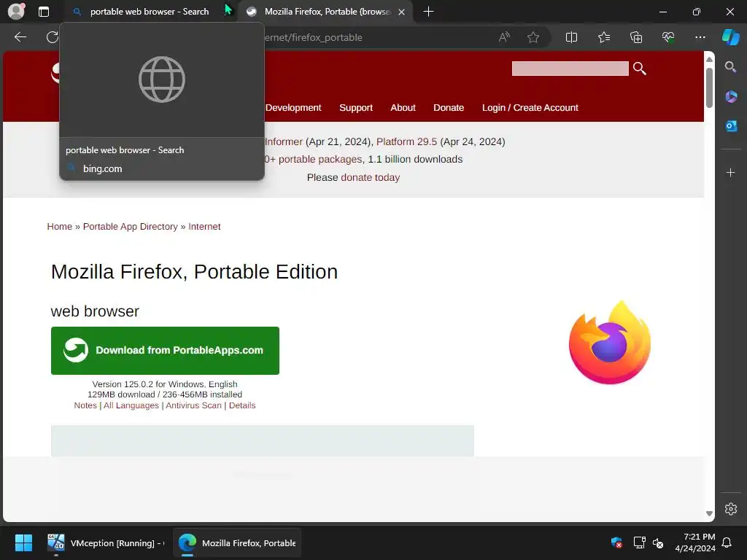Activate Read Aloud icon in address bar
Viewport: 747px width, 560px height.
(x=504, y=37)
